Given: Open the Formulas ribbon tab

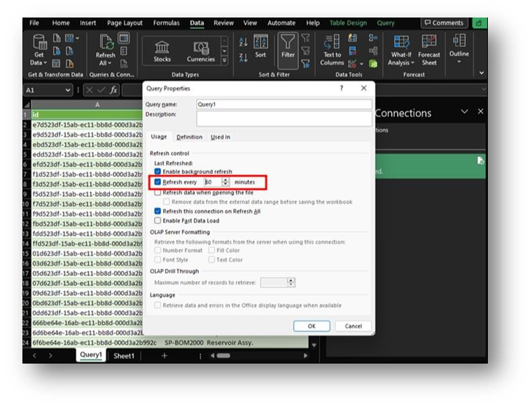Looking at the screenshot, I should [x=167, y=22].
